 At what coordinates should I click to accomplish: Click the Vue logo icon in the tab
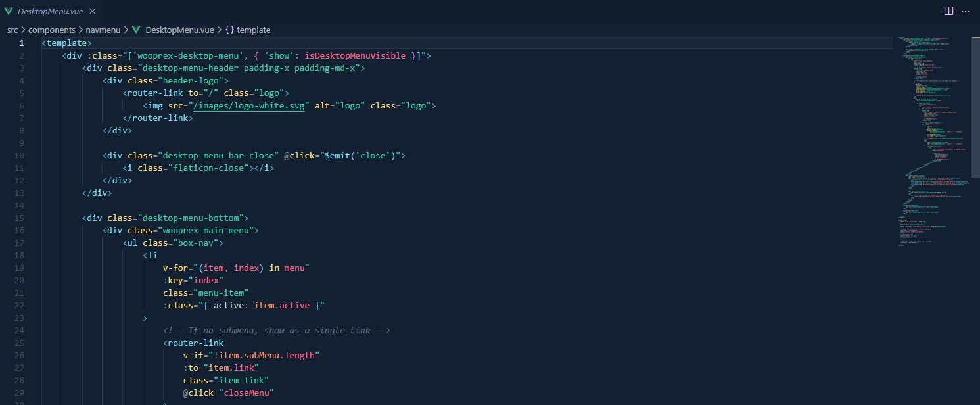(x=9, y=12)
